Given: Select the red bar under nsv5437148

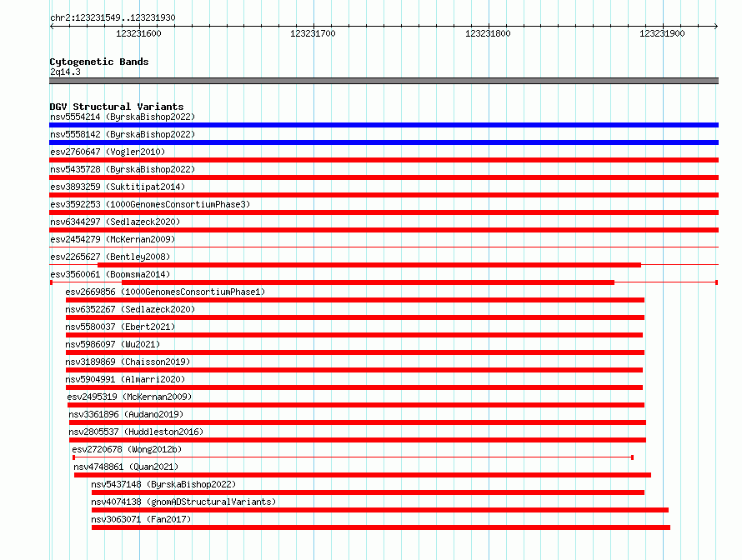Looking at the screenshot, I should point(368,492).
